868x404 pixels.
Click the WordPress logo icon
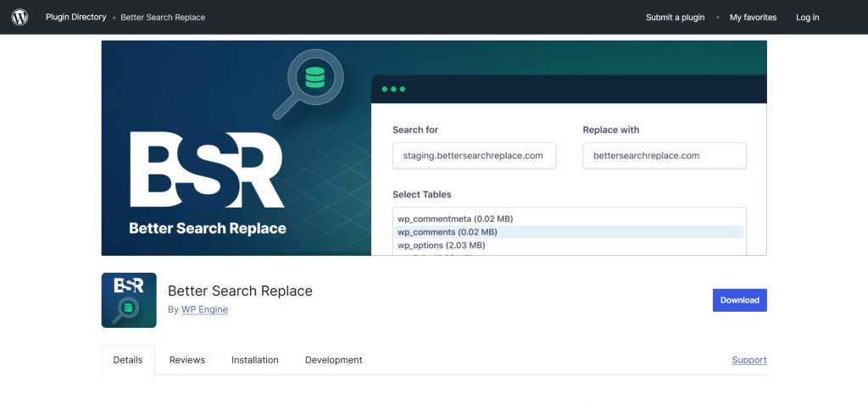point(19,17)
